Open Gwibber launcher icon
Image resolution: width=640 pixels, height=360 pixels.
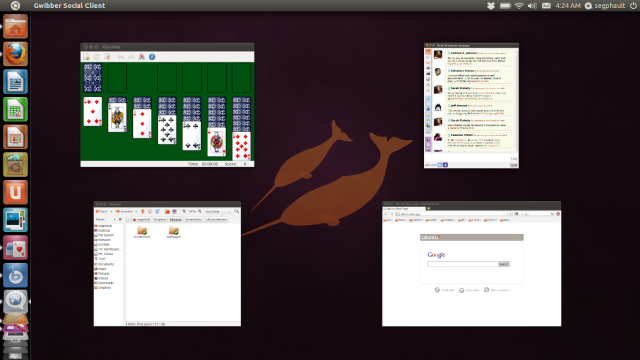tap(16, 301)
